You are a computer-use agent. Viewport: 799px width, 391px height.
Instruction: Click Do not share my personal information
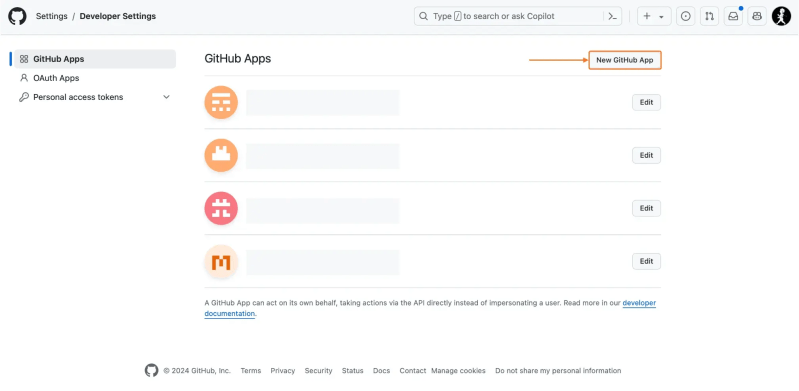(x=558, y=371)
